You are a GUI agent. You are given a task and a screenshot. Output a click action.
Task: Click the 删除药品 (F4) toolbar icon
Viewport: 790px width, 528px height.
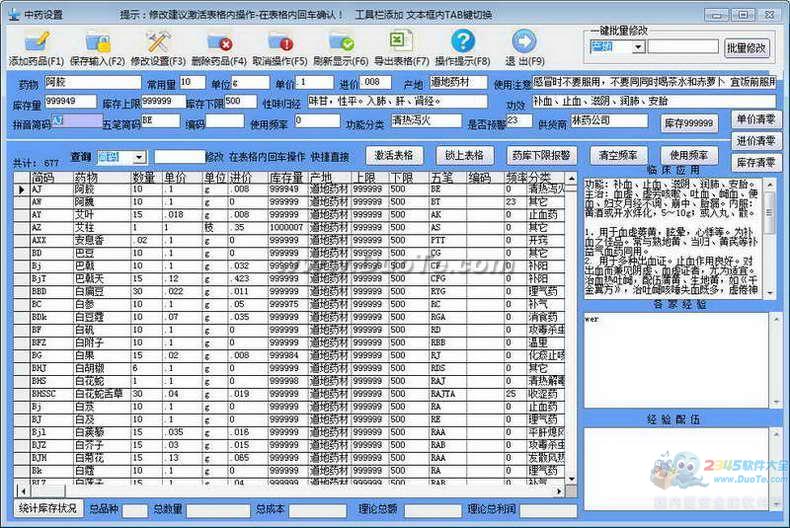219,42
